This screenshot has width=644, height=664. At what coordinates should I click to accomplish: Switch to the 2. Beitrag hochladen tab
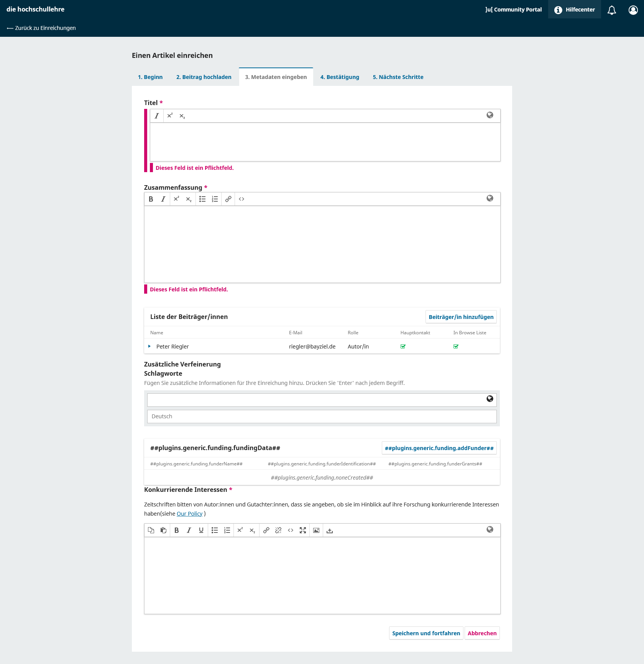pos(204,77)
